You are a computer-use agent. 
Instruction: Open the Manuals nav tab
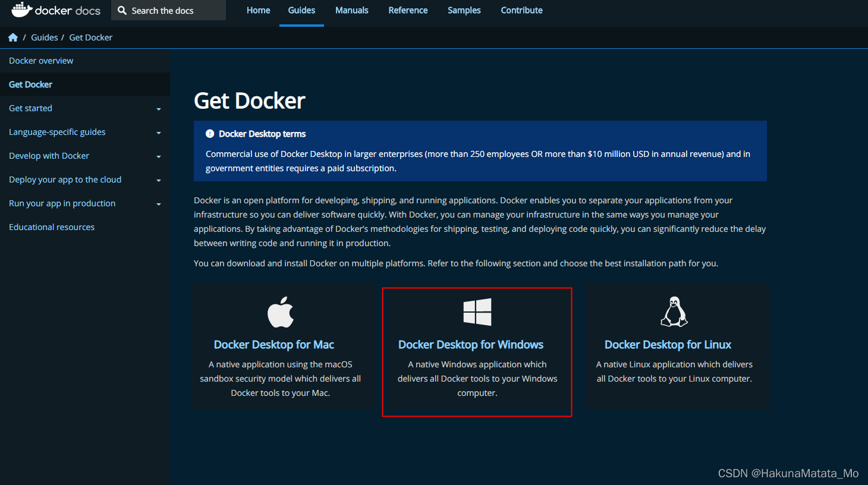(x=352, y=10)
